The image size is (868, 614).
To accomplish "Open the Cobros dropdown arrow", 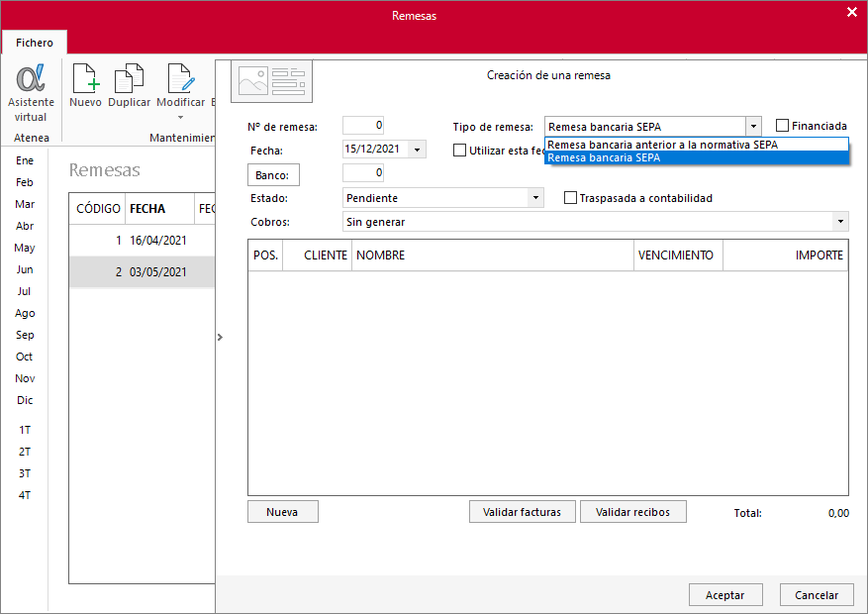I will tap(840, 222).
